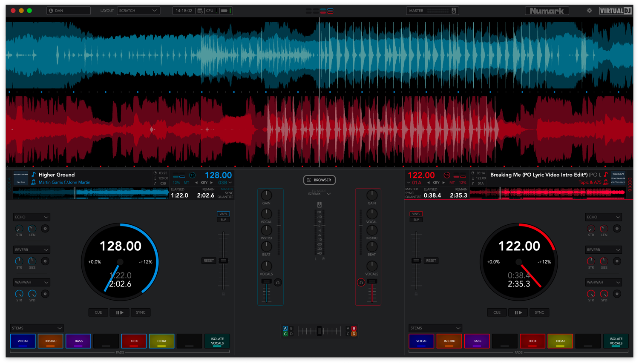The height and width of the screenshot is (364, 639).
Task: Select the KICK stem pad on deck A
Action: (134, 341)
